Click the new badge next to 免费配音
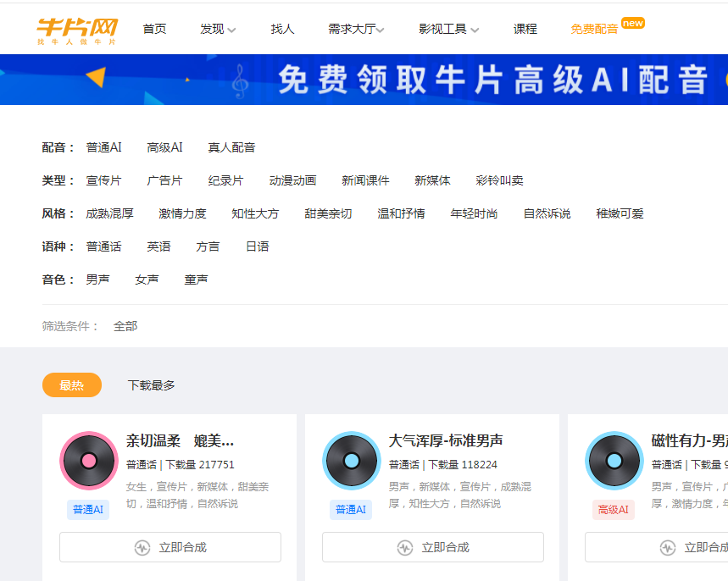This screenshot has height=581, width=728. coord(633,23)
